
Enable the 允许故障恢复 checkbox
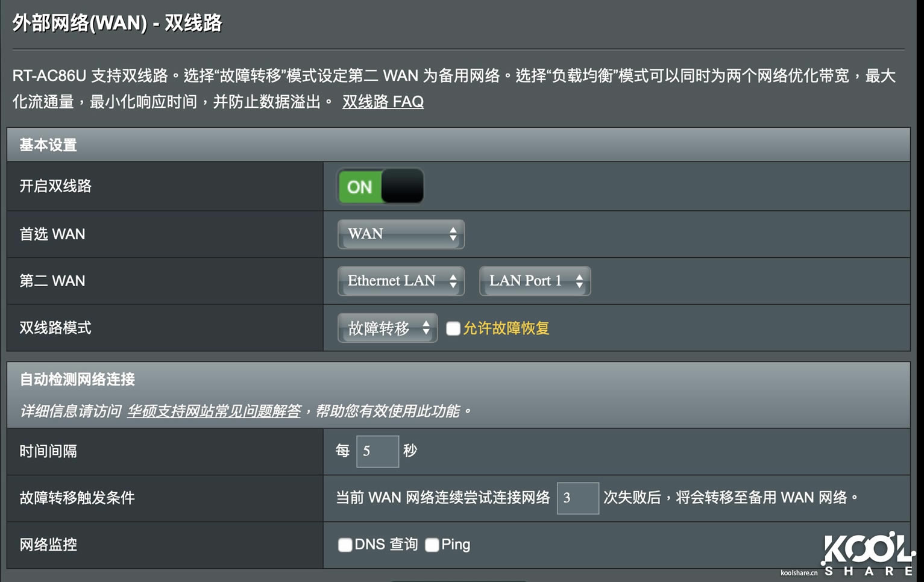pyautogui.click(x=453, y=328)
